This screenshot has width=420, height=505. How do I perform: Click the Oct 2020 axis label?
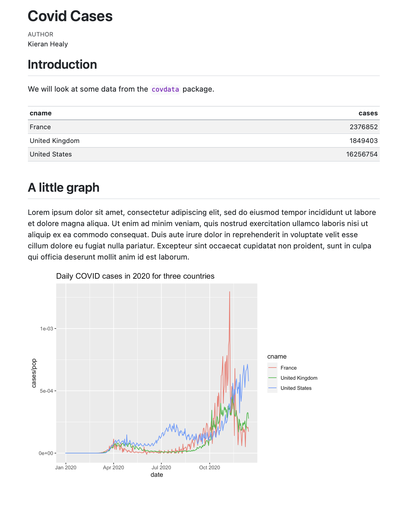tap(209, 467)
